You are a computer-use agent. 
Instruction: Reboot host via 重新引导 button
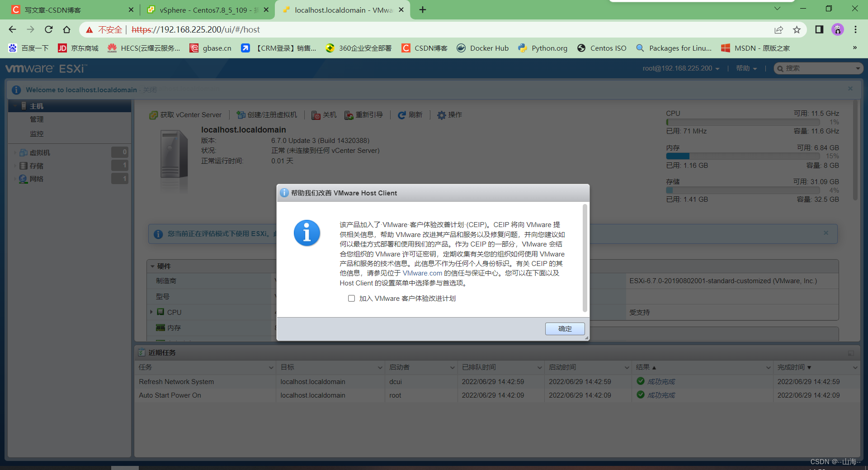[363, 115]
